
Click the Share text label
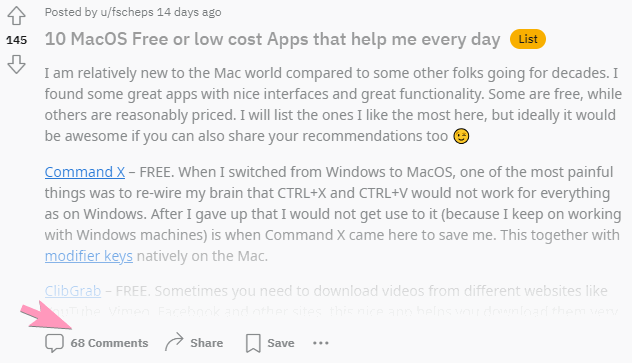(206, 343)
